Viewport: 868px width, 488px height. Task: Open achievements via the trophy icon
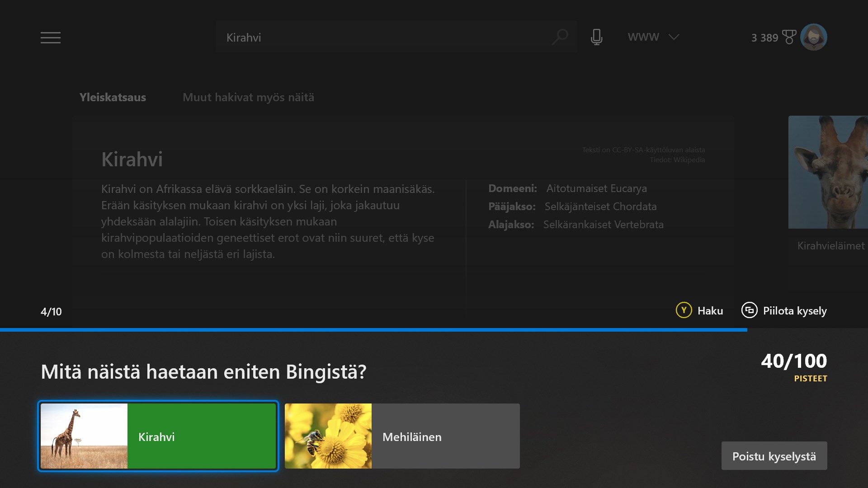point(789,37)
